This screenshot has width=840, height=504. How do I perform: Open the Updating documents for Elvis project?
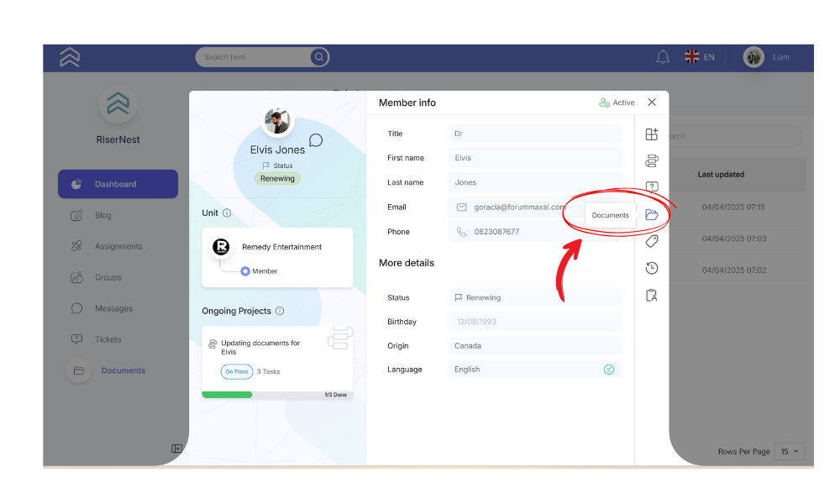tap(260, 347)
